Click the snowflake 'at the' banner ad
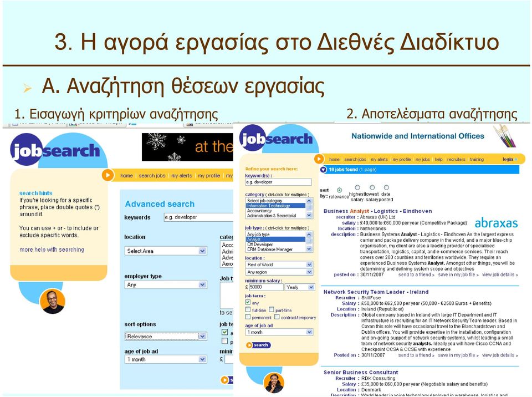The height and width of the screenshot is (397, 532). click(187, 147)
